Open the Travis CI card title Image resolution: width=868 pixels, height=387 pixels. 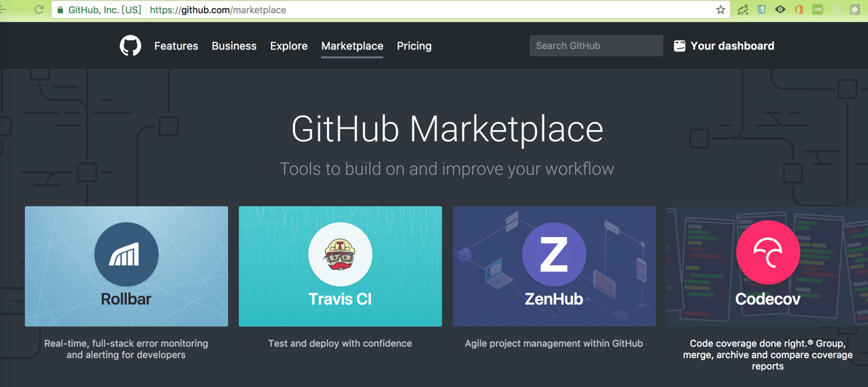[340, 299]
